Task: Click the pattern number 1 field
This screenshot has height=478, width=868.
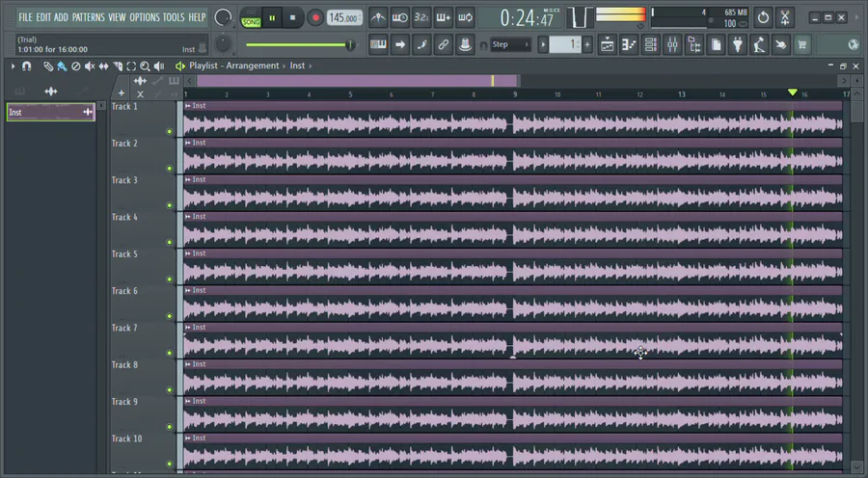Action: [565, 44]
